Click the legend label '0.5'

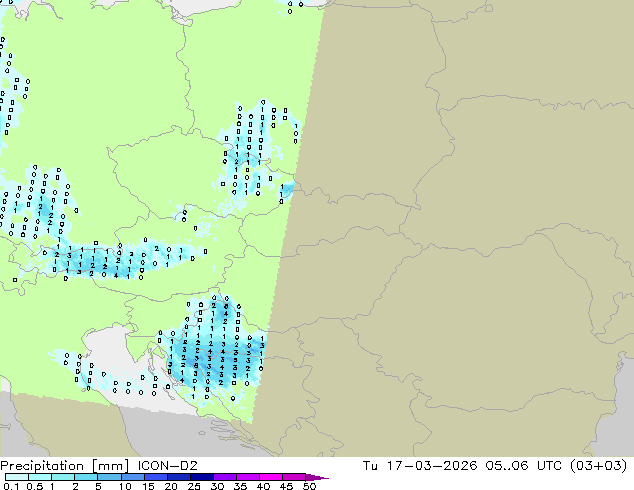point(34,486)
